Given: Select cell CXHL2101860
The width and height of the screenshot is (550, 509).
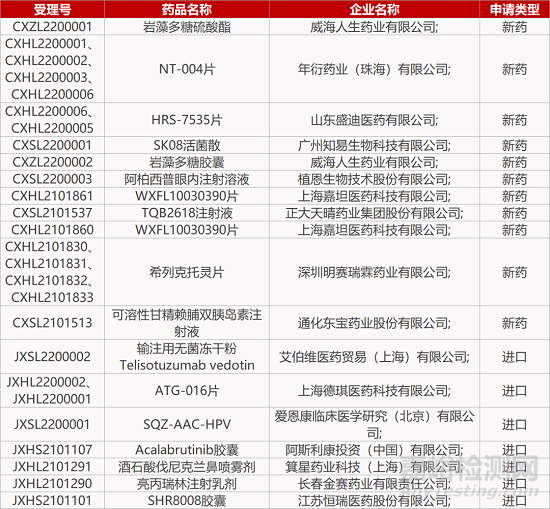Looking at the screenshot, I should (x=52, y=230).
